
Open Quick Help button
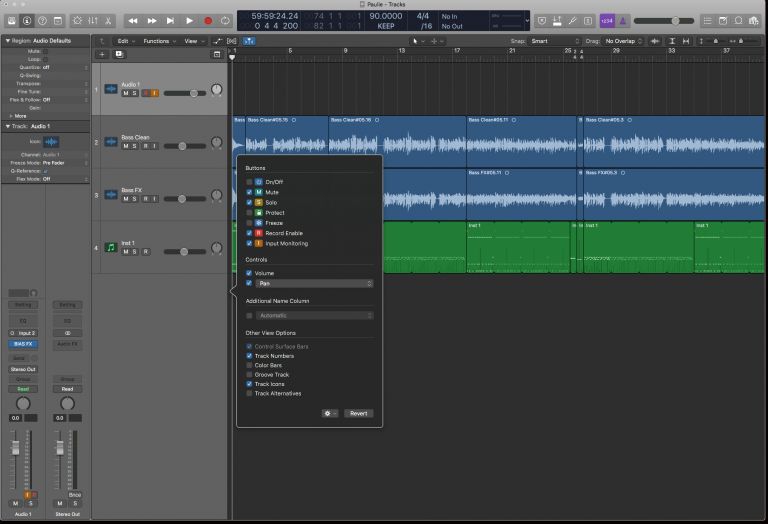43,21
